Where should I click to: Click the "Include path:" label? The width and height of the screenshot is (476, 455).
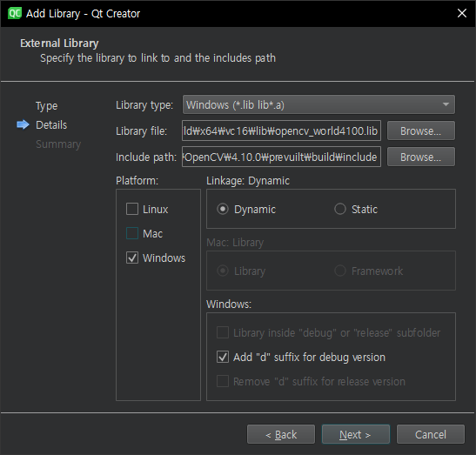pyautogui.click(x=146, y=157)
